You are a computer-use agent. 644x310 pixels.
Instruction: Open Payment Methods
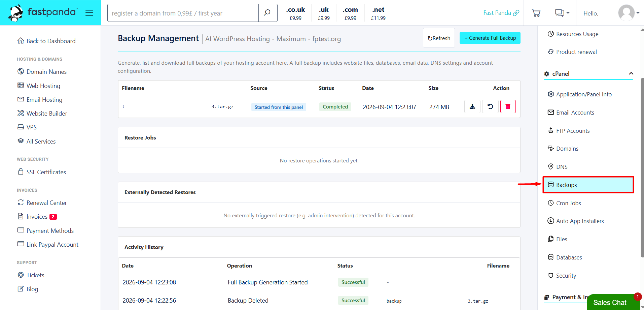(45, 230)
